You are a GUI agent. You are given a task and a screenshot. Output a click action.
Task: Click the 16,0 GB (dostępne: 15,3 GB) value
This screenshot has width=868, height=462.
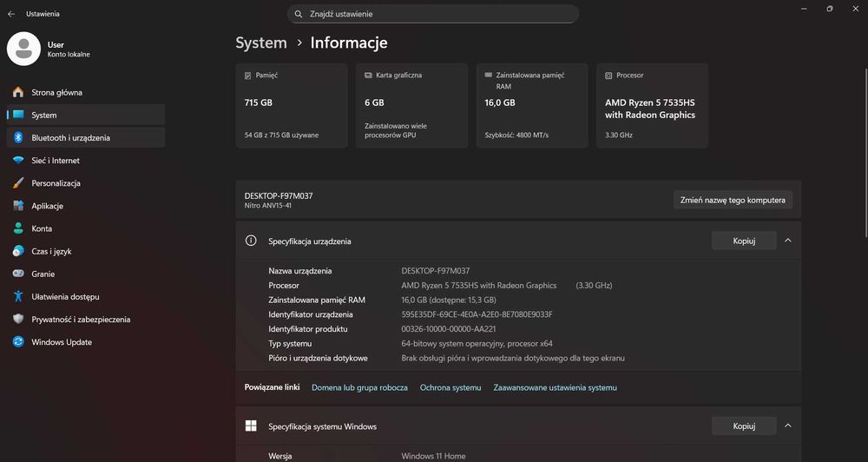click(449, 300)
